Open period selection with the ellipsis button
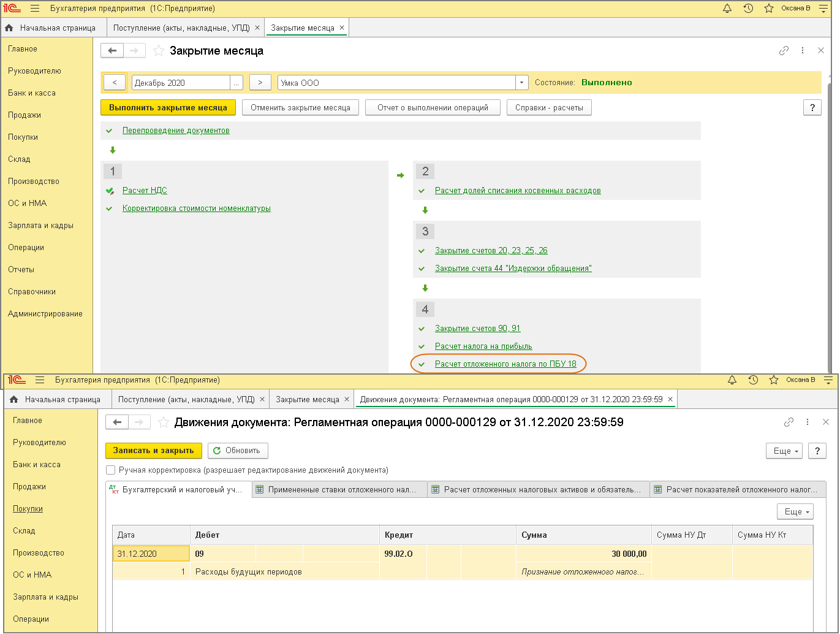Viewport: 840px width, 634px height. pos(236,82)
